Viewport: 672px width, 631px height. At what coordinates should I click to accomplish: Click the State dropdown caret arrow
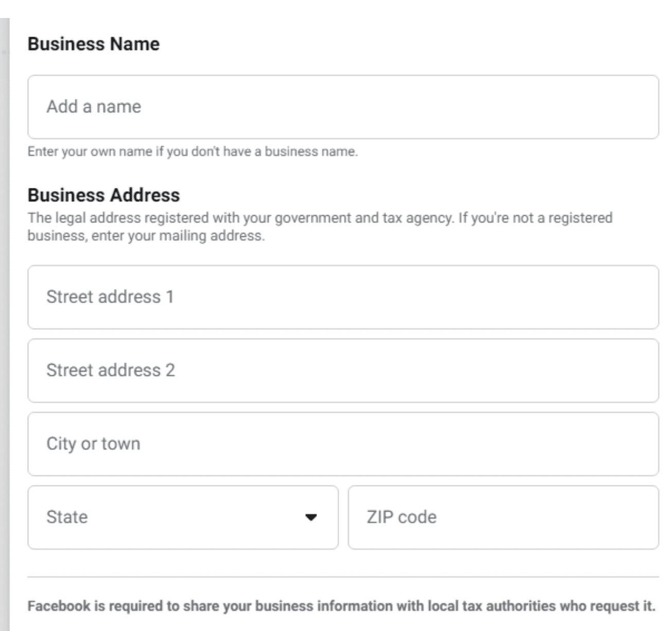(311, 517)
